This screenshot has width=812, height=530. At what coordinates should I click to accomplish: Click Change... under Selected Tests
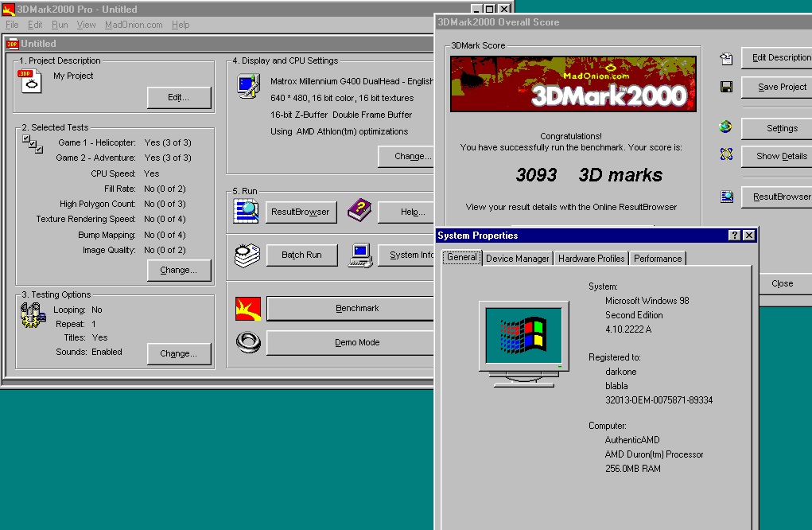[x=179, y=270]
